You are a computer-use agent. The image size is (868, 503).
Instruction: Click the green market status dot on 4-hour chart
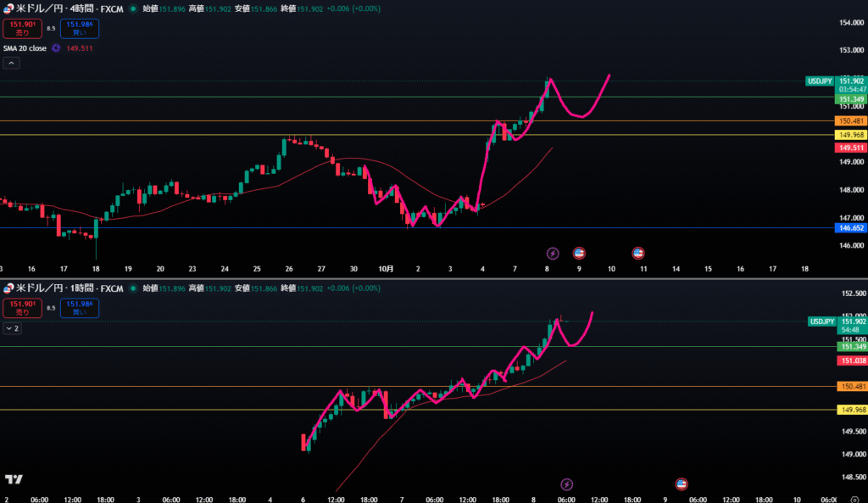[x=133, y=8]
